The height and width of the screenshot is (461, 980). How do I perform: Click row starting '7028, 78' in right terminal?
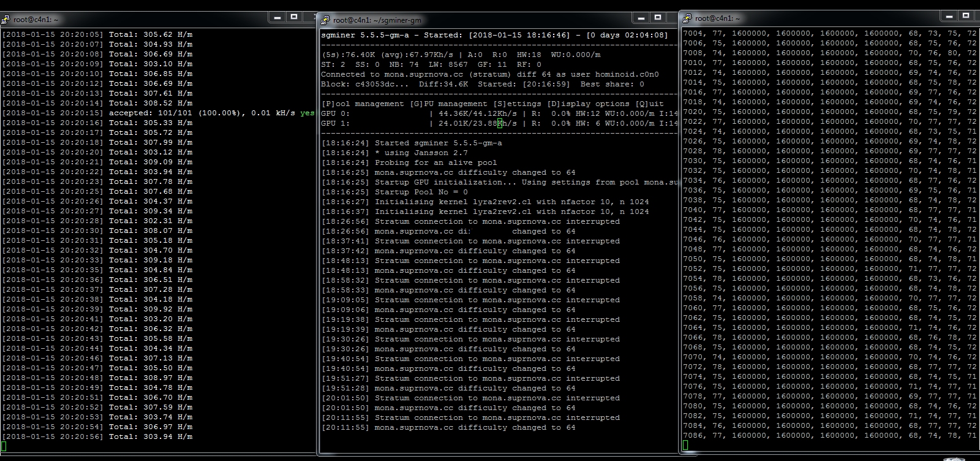[830, 151]
